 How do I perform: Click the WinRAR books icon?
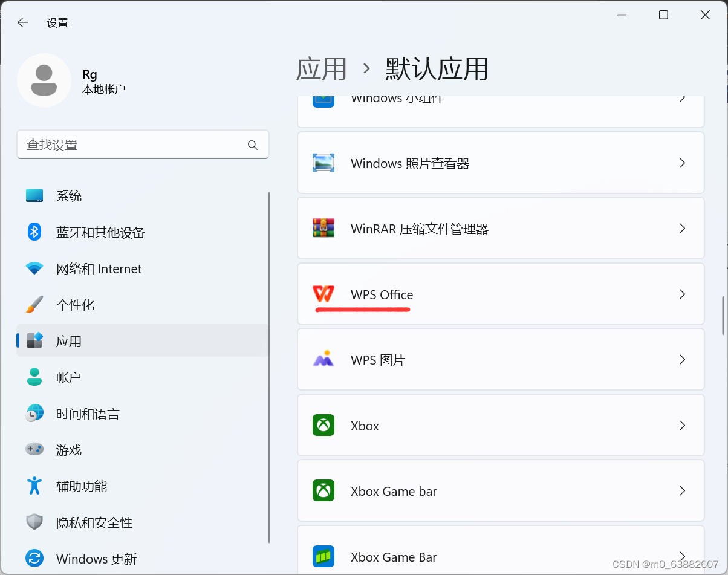click(323, 229)
